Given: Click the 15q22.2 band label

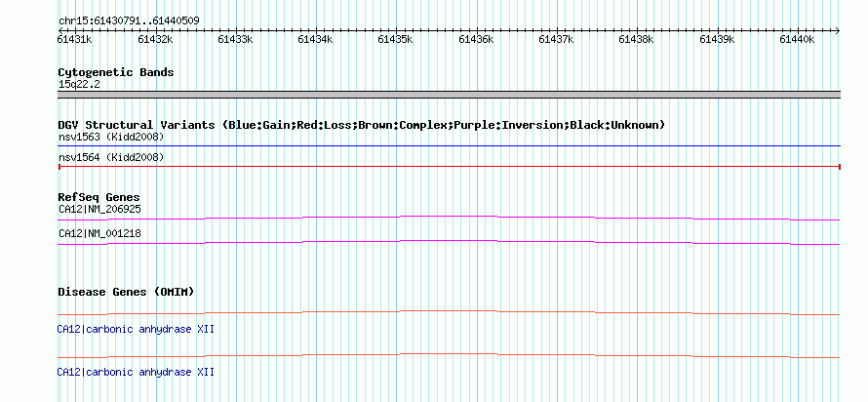Looking at the screenshot, I should pos(79,85).
